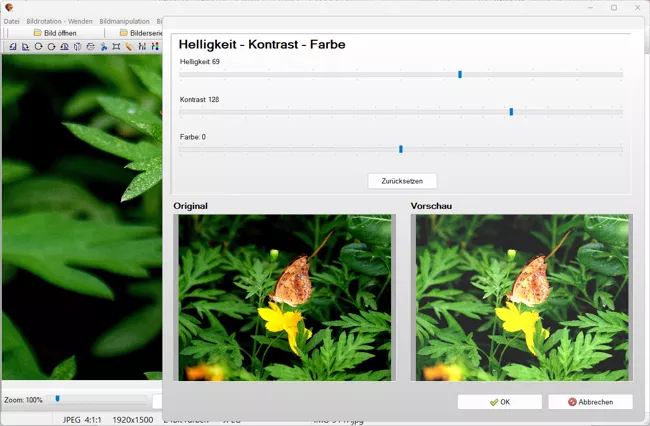This screenshot has width=650, height=426.
Task: Open the Bildrotation - Wenden menu
Action: 59,21
